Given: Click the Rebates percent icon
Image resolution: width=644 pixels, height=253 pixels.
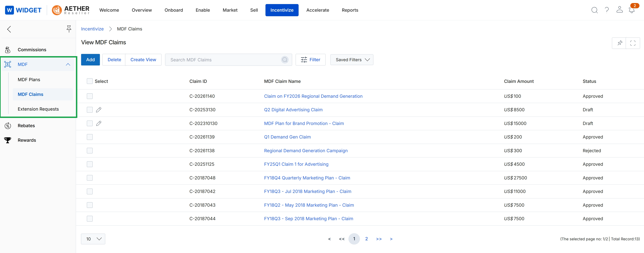Looking at the screenshot, I should [8, 126].
